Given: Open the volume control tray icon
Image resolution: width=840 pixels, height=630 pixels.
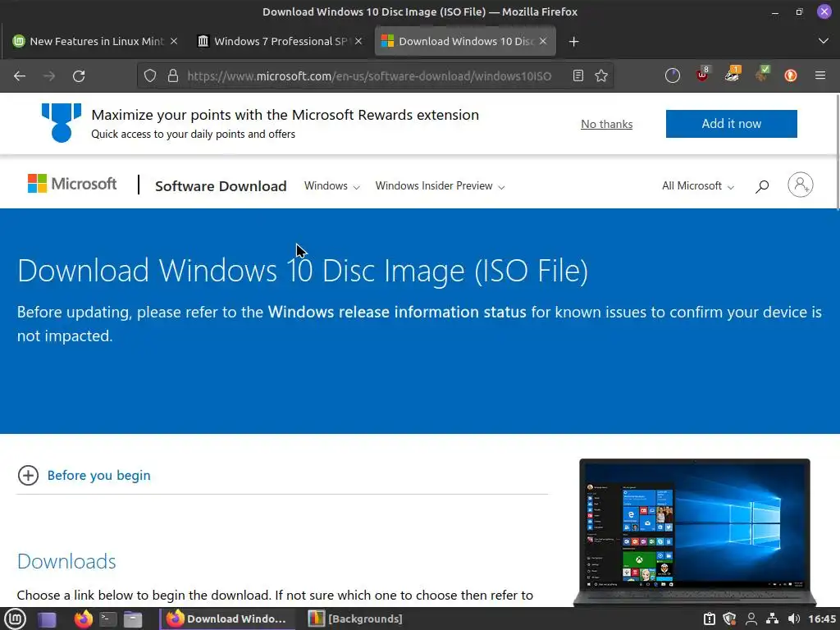Looking at the screenshot, I should [x=794, y=619].
